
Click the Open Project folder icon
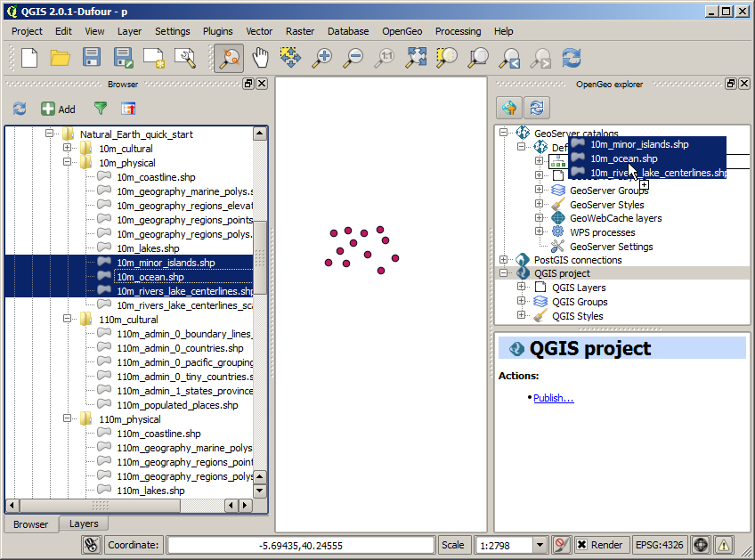(x=60, y=58)
